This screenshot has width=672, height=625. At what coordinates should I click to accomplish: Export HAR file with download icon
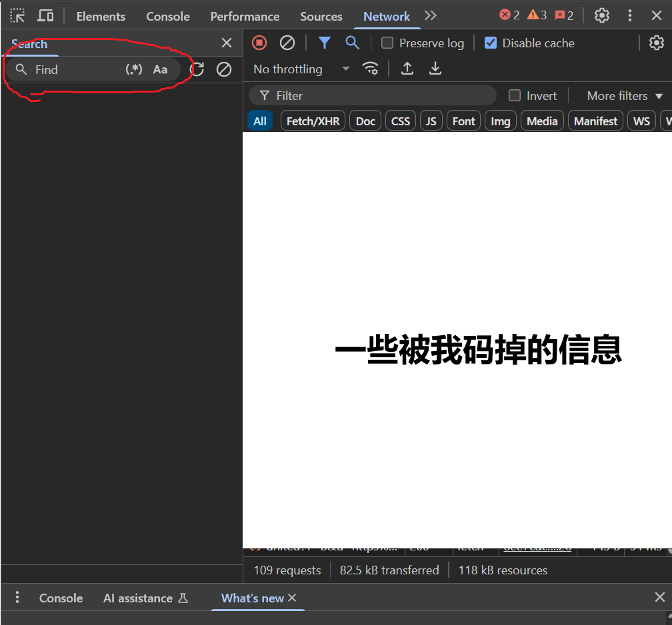(435, 69)
